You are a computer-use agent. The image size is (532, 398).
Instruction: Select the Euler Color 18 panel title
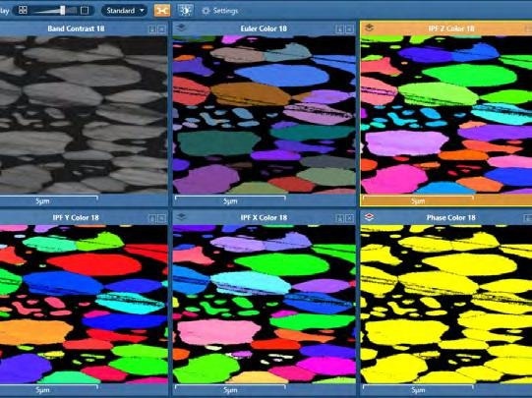tap(264, 28)
